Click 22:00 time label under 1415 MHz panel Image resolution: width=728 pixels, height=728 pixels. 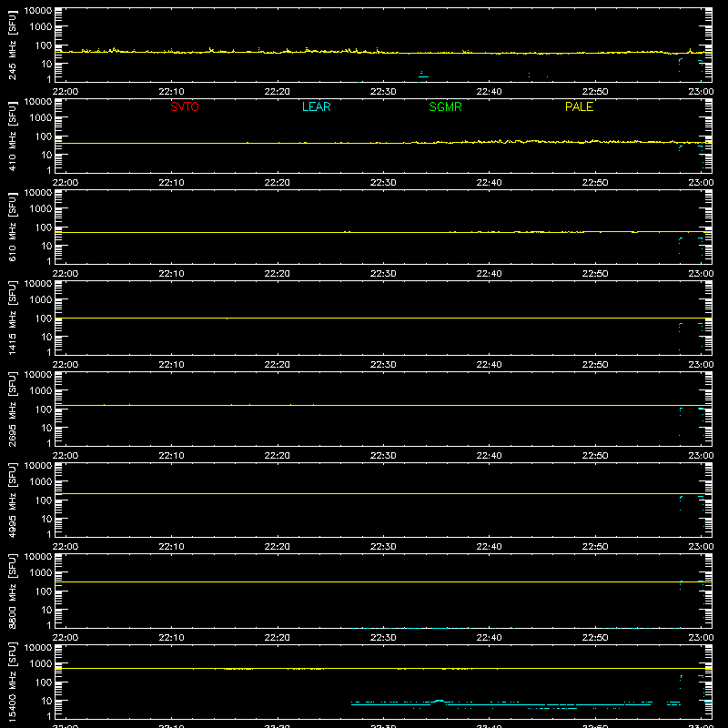[x=66, y=365]
